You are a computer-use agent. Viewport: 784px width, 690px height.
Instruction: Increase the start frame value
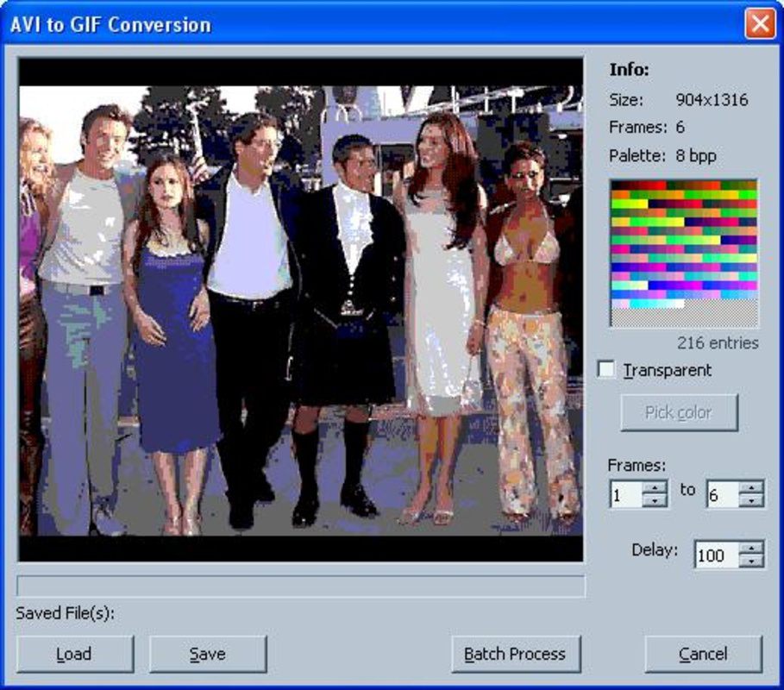click(655, 487)
